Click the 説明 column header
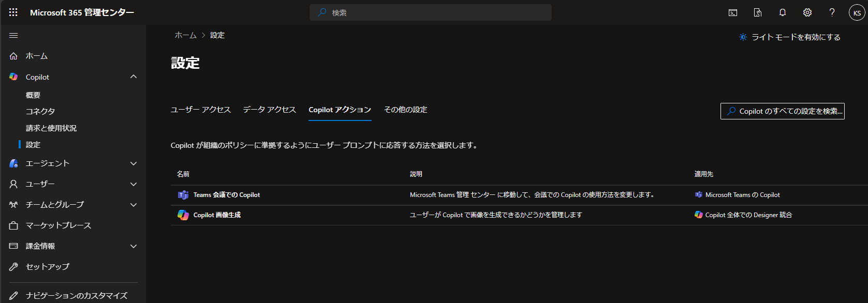The image size is (868, 303). (416, 174)
